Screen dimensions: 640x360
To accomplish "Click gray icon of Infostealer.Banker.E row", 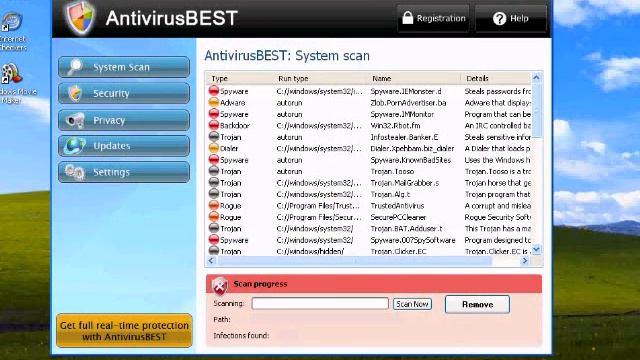I will click(213, 136).
